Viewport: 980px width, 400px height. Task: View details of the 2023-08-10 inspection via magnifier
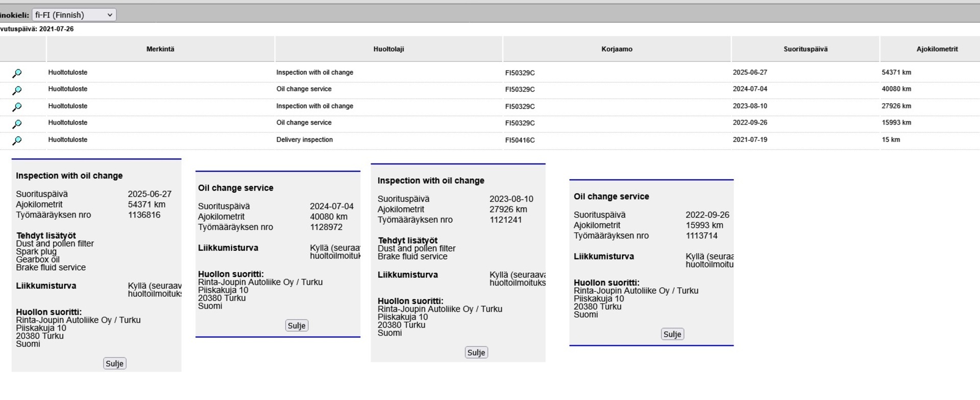pyautogui.click(x=17, y=107)
